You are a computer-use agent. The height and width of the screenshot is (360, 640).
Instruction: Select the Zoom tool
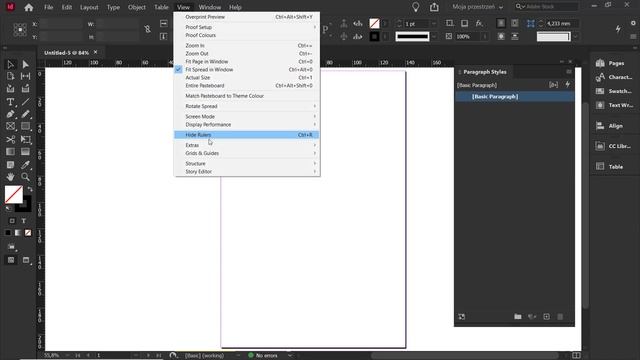(x=25, y=177)
